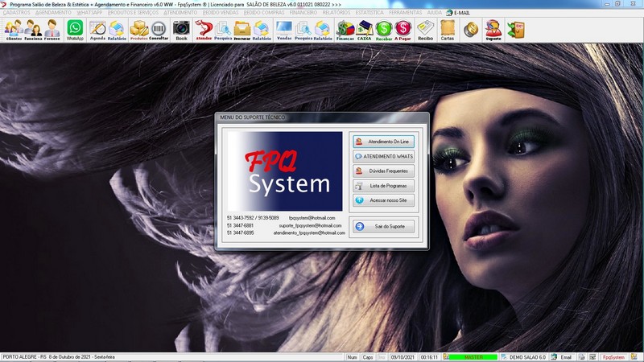Open the Cartas scroll icon

click(x=447, y=30)
